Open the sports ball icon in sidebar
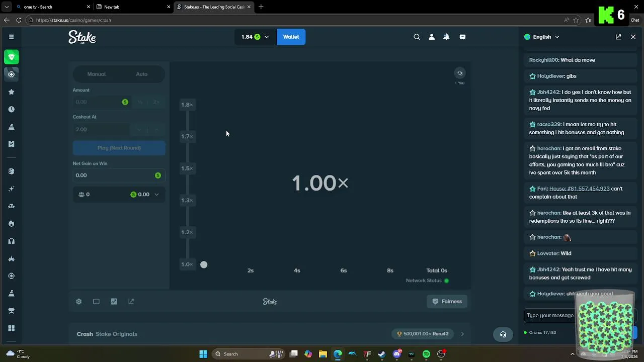The height and width of the screenshot is (362, 644). 11,74
